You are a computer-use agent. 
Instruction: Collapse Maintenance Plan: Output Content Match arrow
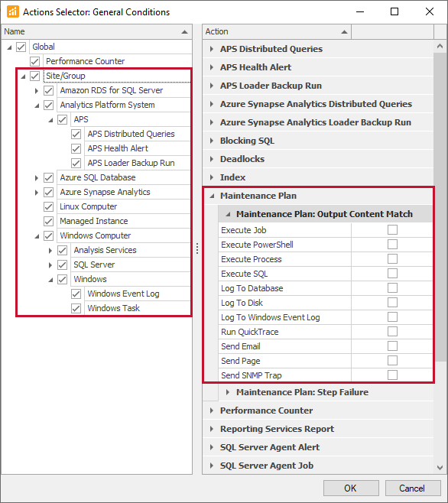pos(228,214)
